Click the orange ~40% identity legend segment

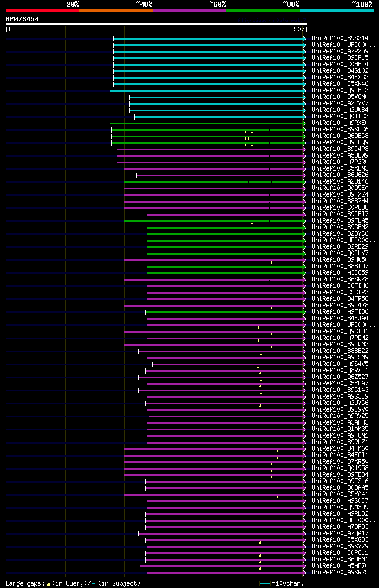tap(116, 11)
